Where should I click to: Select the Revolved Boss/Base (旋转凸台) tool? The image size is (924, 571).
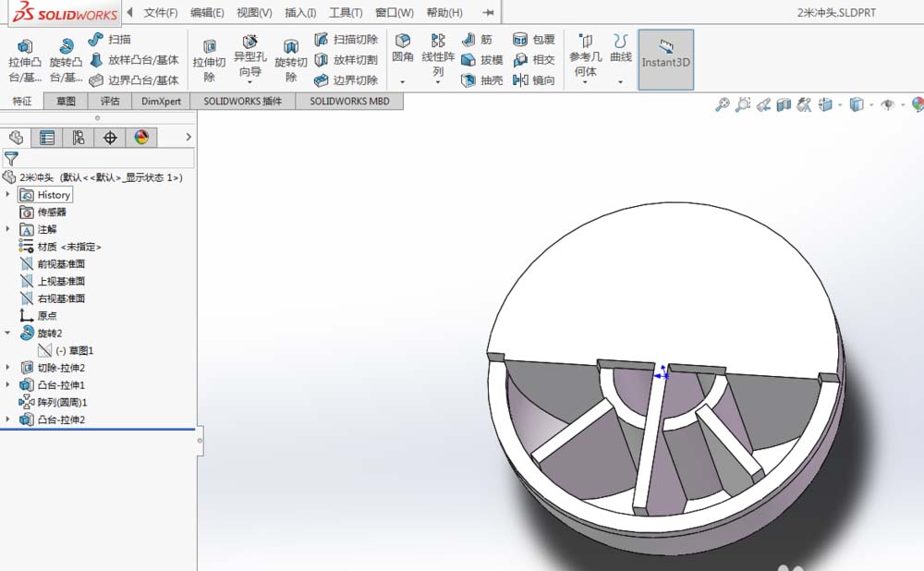pyautogui.click(x=66, y=61)
